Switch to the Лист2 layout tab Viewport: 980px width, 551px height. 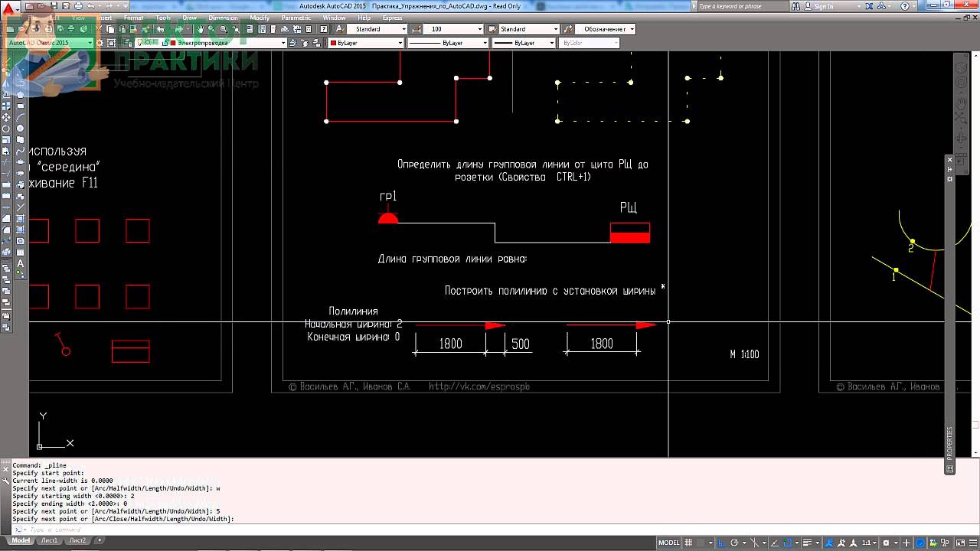click(77, 540)
